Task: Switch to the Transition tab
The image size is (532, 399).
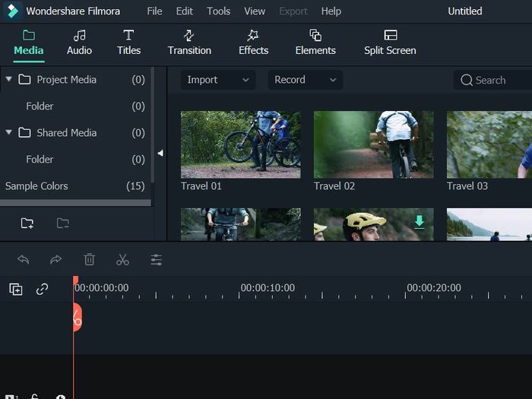Action: 189,43
